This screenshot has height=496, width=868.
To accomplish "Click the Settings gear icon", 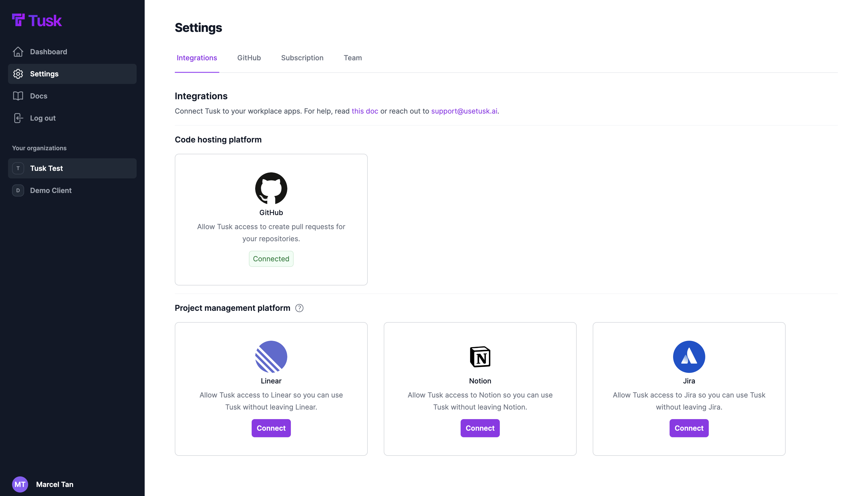I will click(x=18, y=74).
